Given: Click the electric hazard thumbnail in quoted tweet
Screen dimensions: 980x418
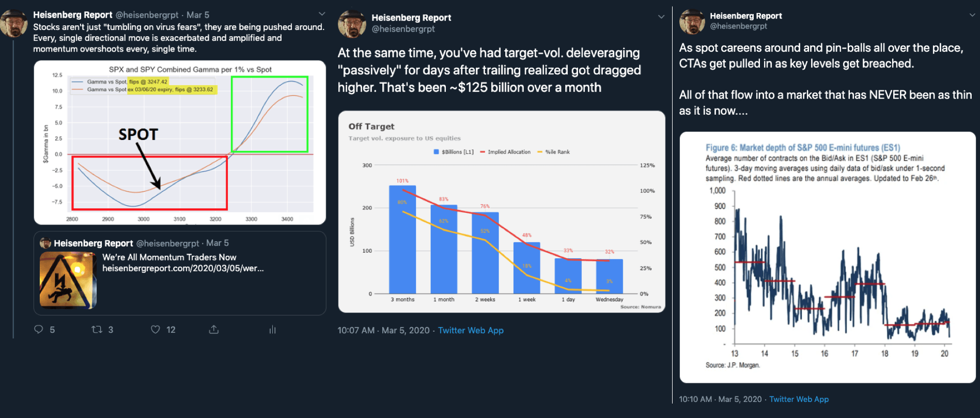Looking at the screenshot, I should (x=68, y=280).
